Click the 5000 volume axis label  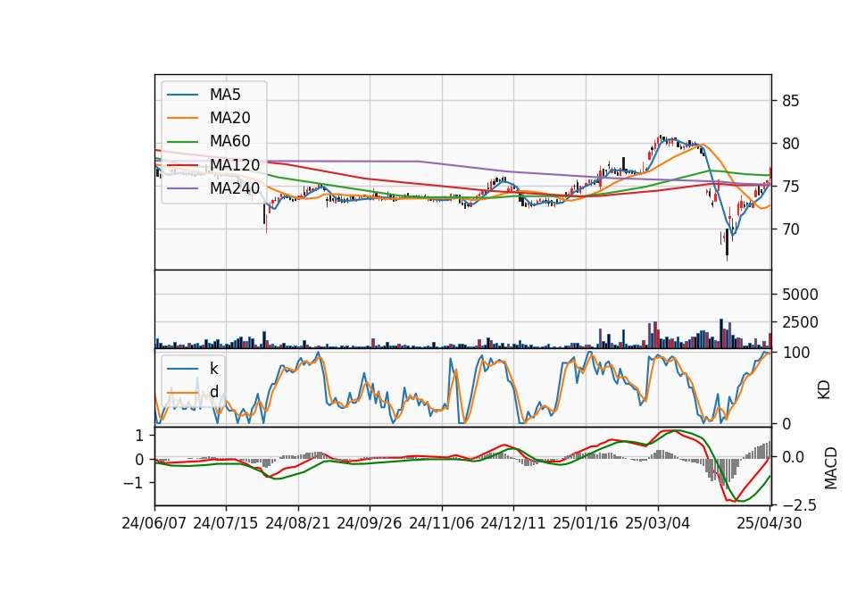click(x=800, y=295)
